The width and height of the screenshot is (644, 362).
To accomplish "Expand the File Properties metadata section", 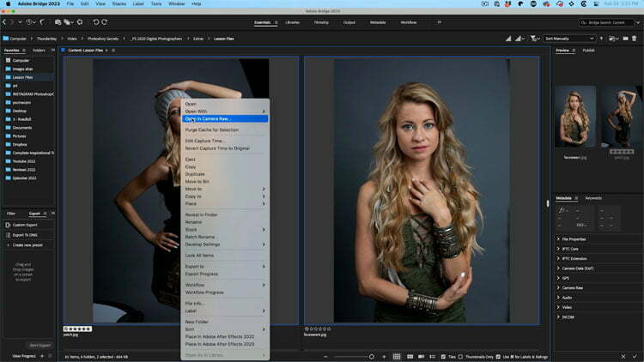I will click(572, 239).
